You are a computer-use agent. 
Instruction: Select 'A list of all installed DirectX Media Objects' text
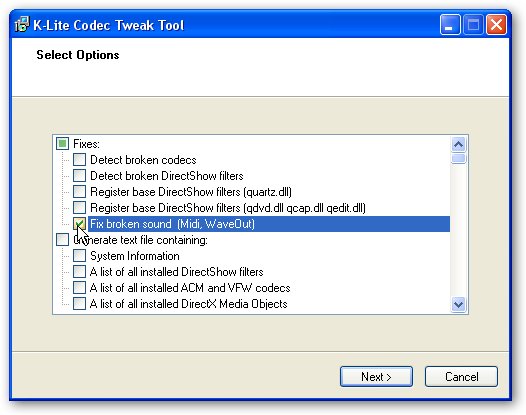click(189, 304)
